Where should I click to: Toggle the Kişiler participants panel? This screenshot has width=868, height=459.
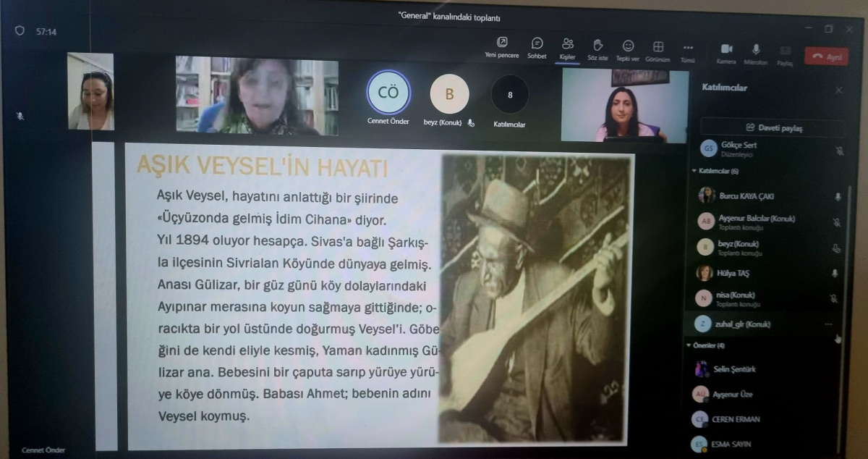coord(567,48)
